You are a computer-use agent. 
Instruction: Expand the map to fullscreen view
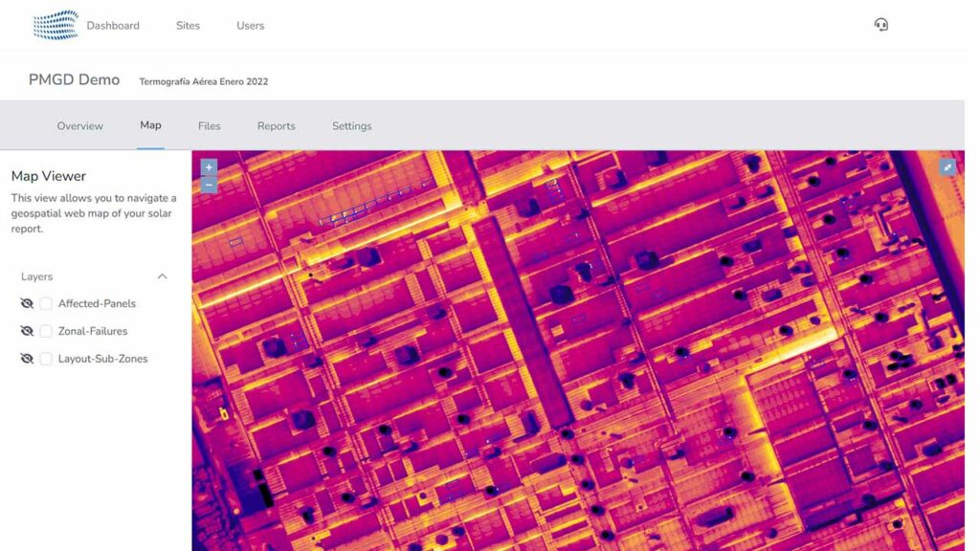947,166
